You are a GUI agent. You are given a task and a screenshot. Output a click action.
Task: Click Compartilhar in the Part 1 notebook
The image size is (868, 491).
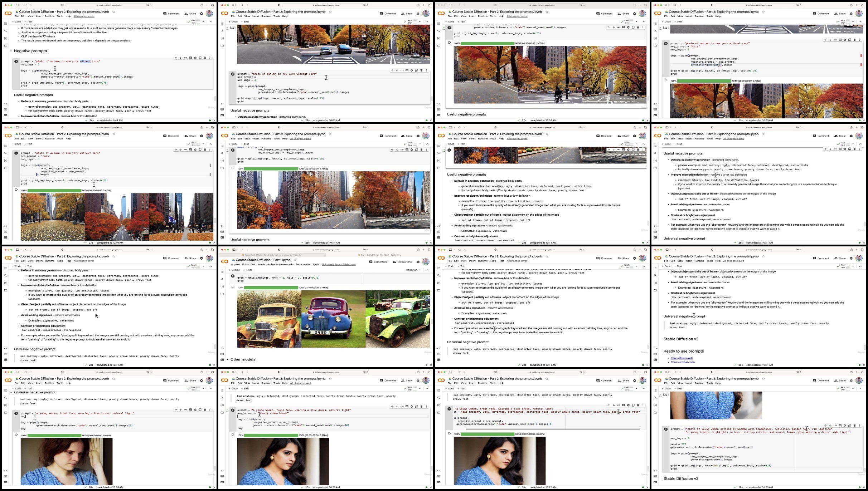coord(402,262)
